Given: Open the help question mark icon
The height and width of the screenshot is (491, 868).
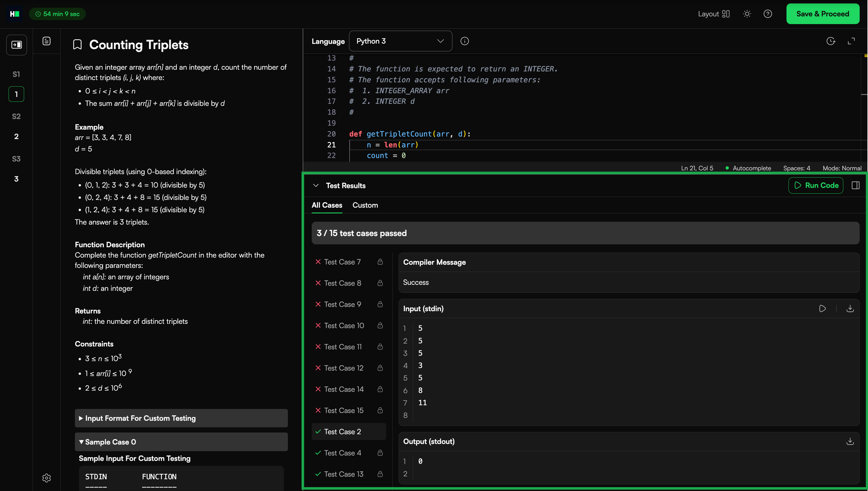Looking at the screenshot, I should point(768,14).
